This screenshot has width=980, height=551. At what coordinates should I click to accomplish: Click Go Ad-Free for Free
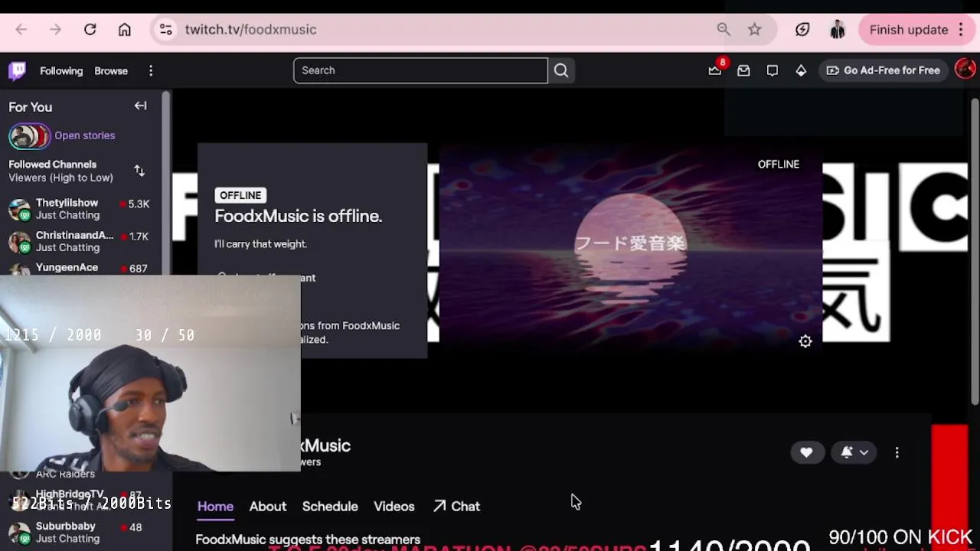click(x=883, y=70)
